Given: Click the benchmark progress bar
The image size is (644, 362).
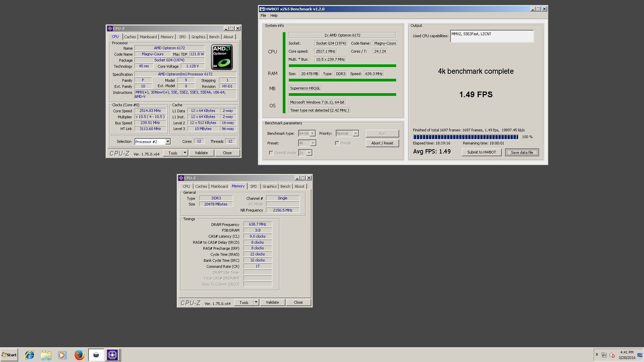Looking at the screenshot, I should coord(466,137).
